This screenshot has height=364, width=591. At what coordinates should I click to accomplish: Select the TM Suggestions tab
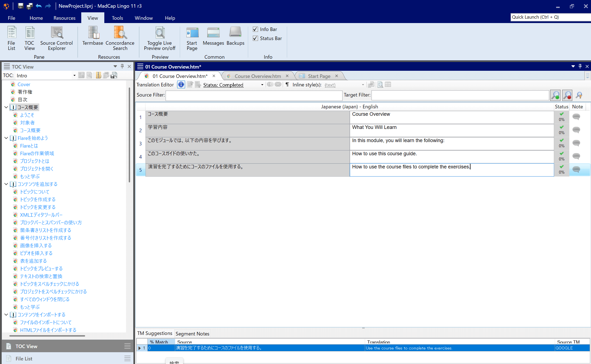155,333
